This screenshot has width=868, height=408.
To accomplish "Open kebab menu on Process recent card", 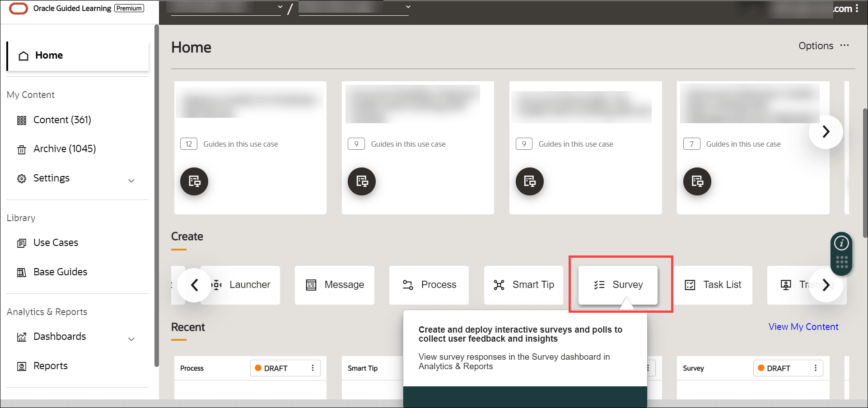I will (x=313, y=368).
